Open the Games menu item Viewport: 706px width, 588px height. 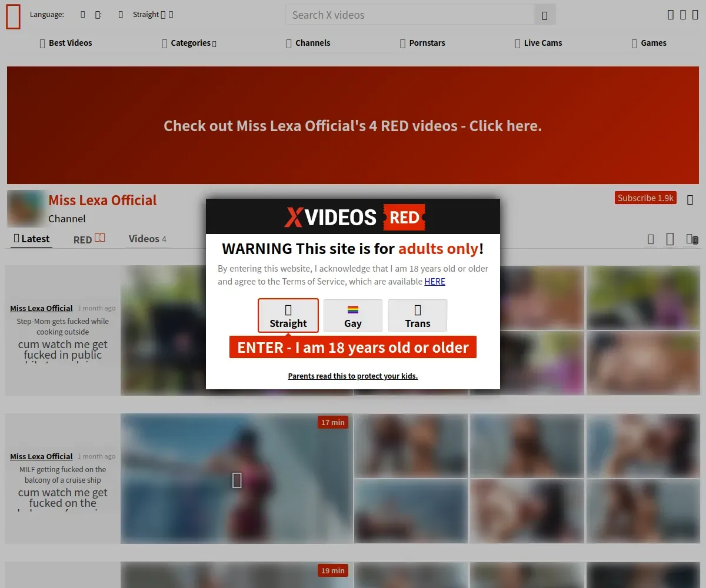coord(648,43)
